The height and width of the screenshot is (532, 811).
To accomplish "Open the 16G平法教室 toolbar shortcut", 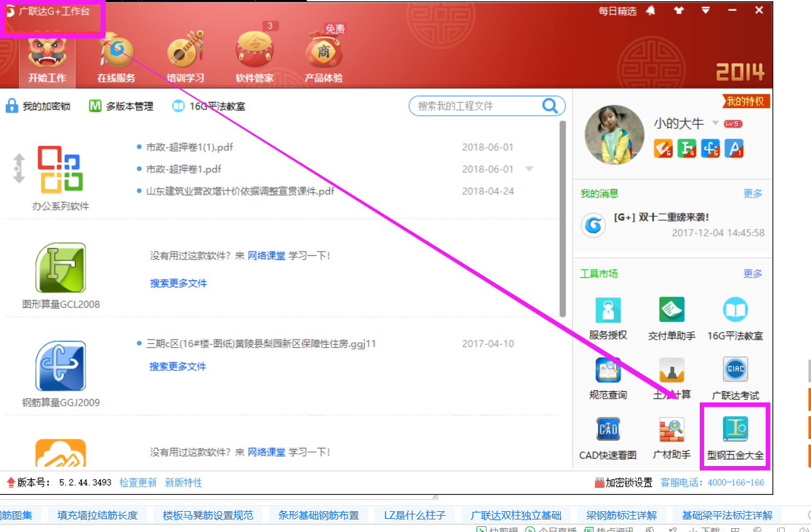I will click(x=209, y=106).
